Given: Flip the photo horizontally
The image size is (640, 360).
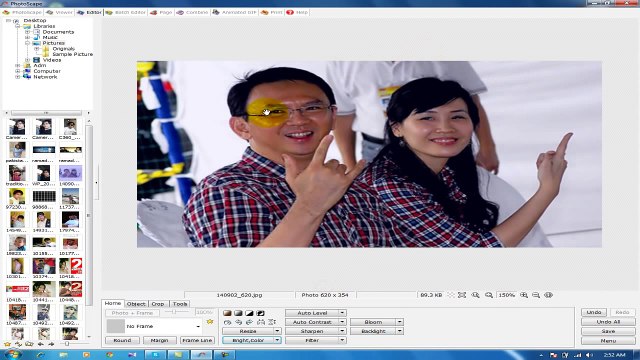Looking at the screenshot, I should pyautogui.click(x=260, y=322).
